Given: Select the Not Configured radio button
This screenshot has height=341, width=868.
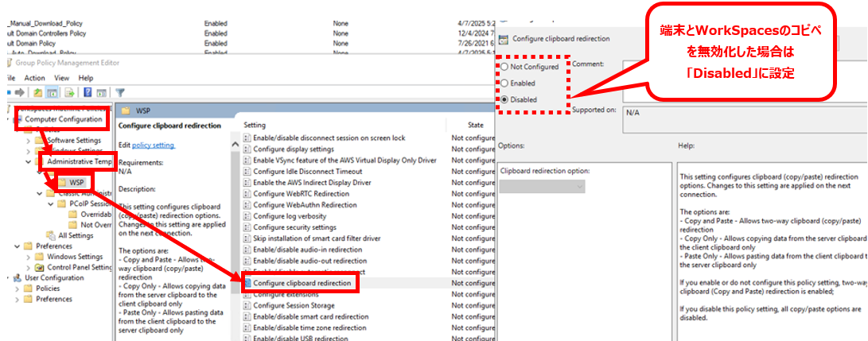Looking at the screenshot, I should pos(504,68).
